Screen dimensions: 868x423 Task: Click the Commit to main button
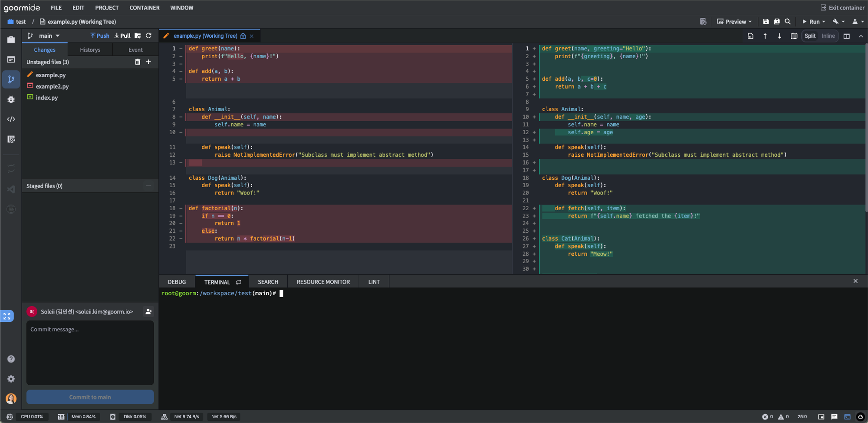(x=90, y=397)
